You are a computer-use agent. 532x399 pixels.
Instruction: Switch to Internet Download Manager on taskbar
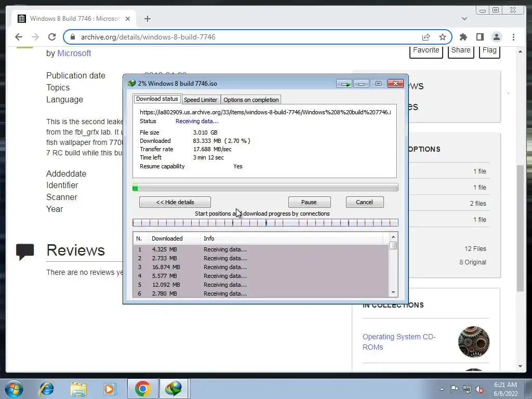(x=174, y=389)
